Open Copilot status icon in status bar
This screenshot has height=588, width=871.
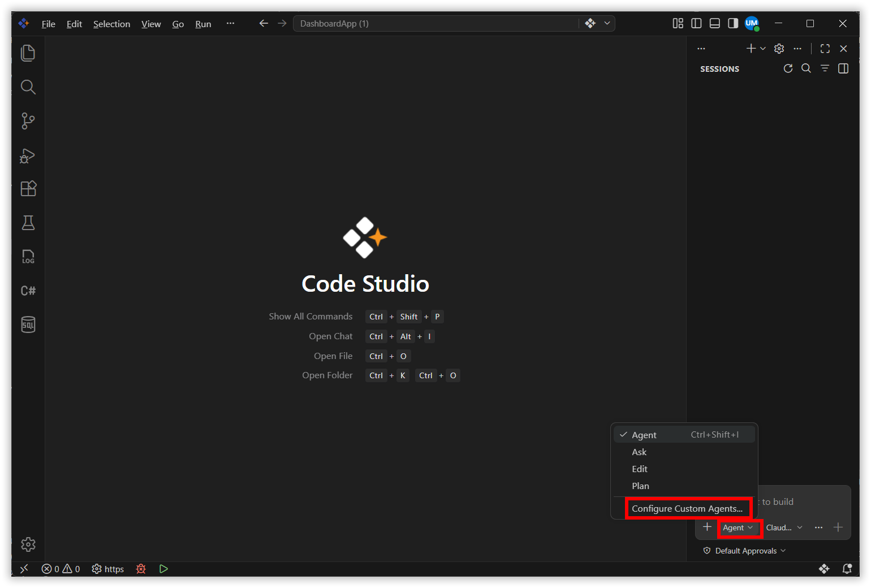pos(824,569)
